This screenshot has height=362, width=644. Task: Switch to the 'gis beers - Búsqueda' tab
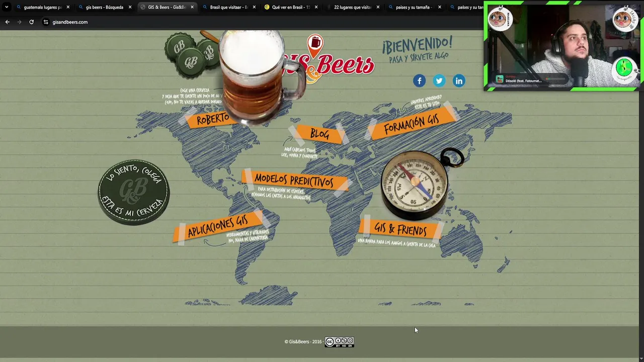pyautogui.click(x=105, y=7)
